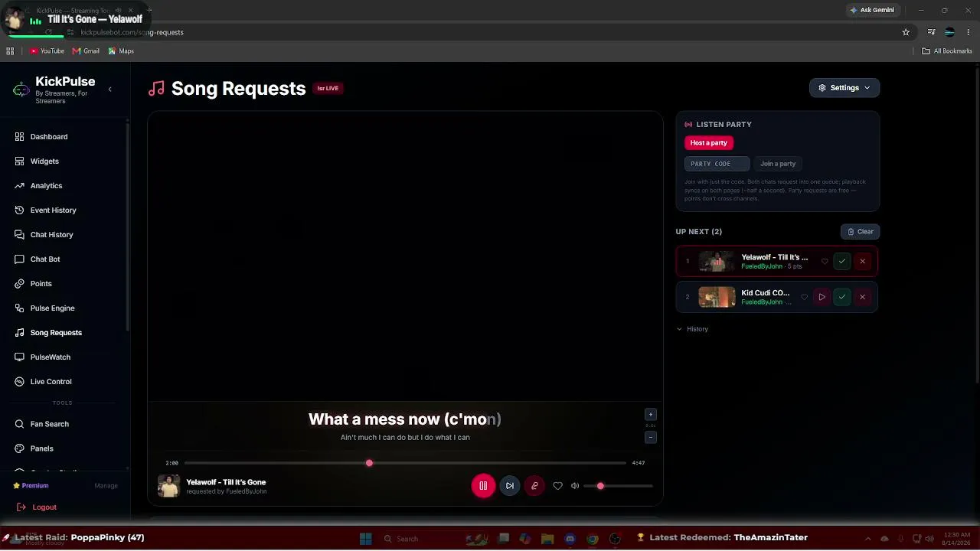
Task: Open File Explorer from the taskbar
Action: [x=547, y=539]
